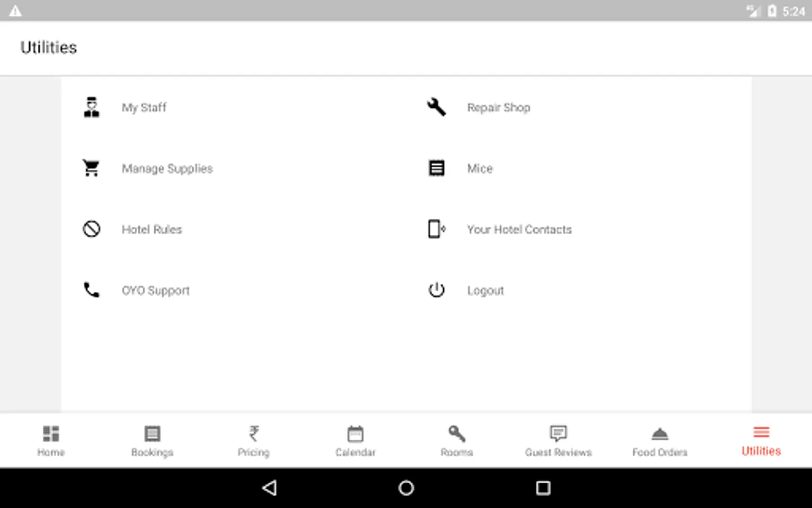Open the My Staff bellhop icon
Viewport: 812px width, 508px height.
click(91, 107)
